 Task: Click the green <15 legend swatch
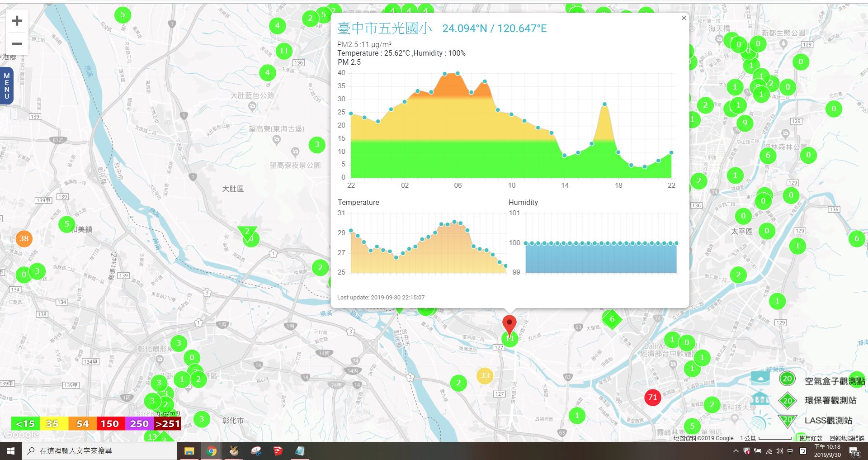tap(25, 423)
